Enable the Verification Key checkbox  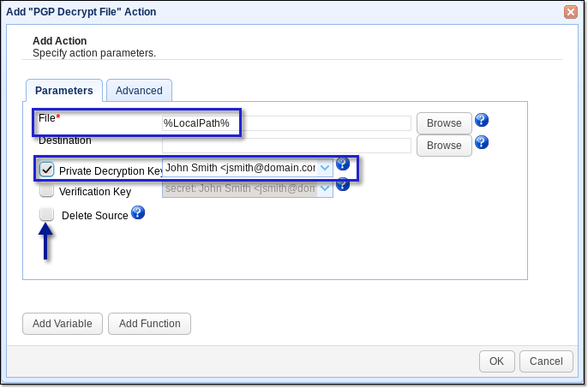point(47,190)
